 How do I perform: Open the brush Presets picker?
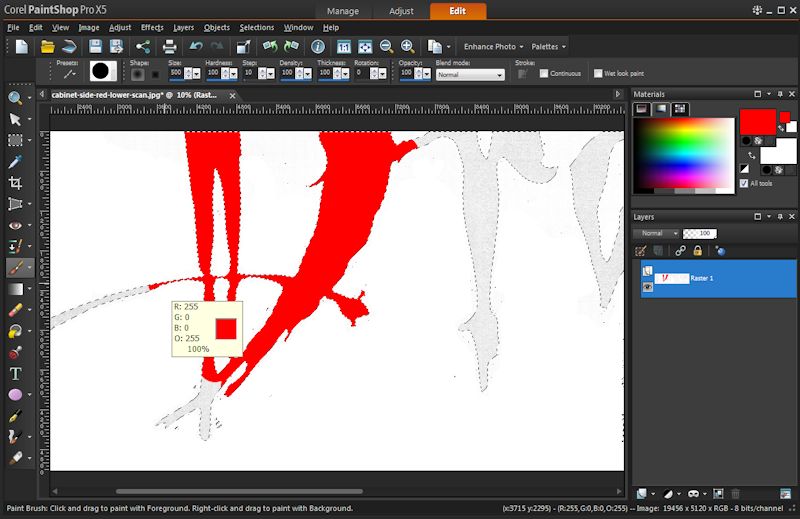point(69,73)
